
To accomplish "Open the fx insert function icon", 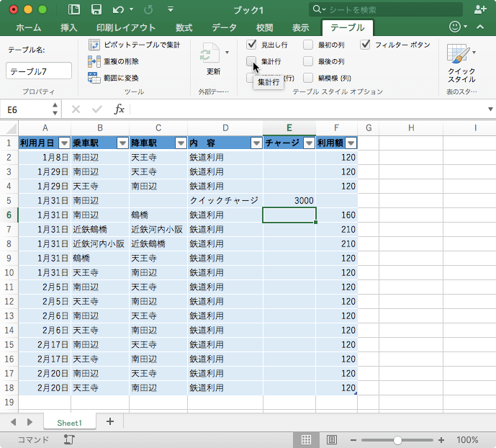I will pos(119,109).
